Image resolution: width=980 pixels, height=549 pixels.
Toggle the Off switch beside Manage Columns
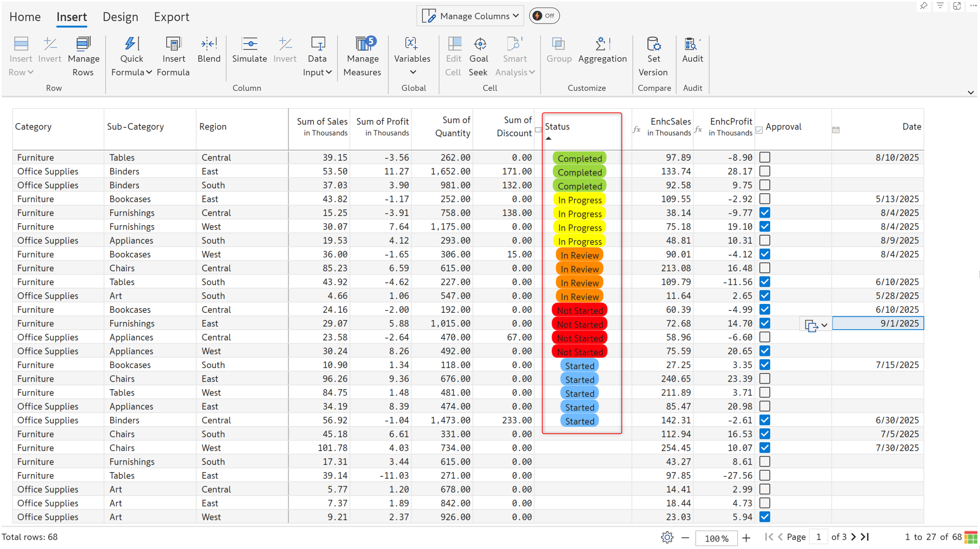pos(544,16)
